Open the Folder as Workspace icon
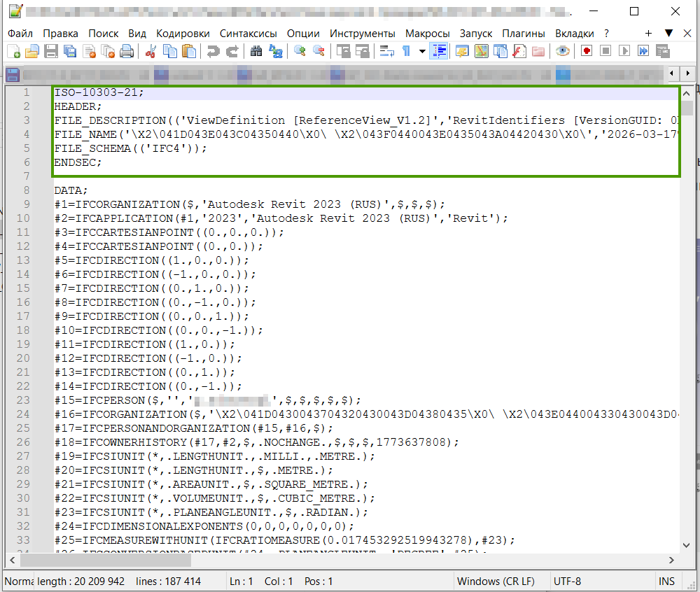Image resolution: width=700 pixels, height=592 pixels. pyautogui.click(x=538, y=52)
